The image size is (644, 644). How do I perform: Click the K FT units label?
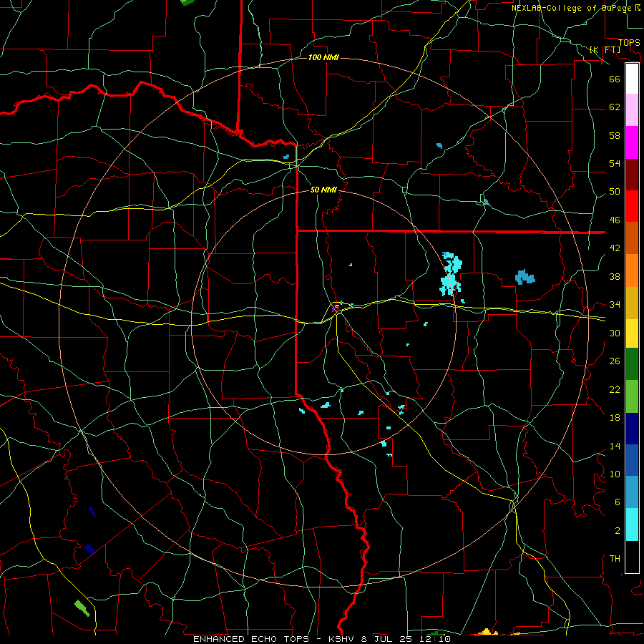pos(605,49)
